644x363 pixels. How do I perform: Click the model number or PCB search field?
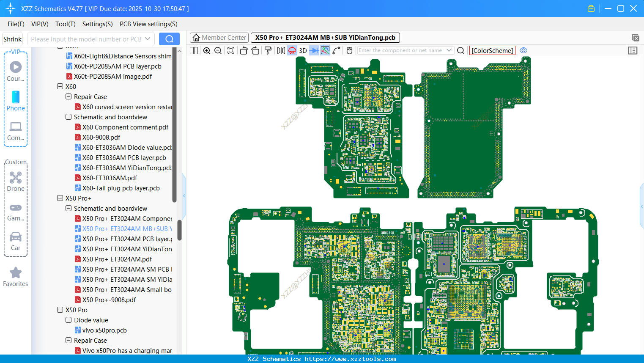coord(86,39)
